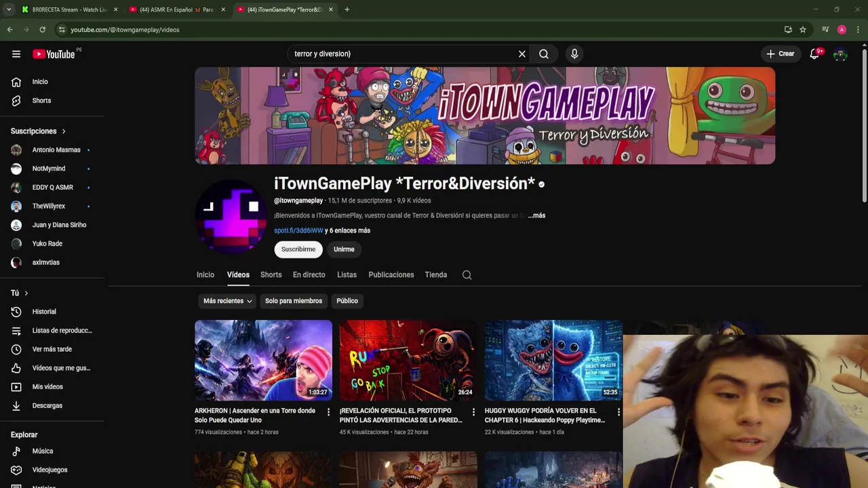
Task: Click the browser address bar URL
Action: (x=125, y=30)
